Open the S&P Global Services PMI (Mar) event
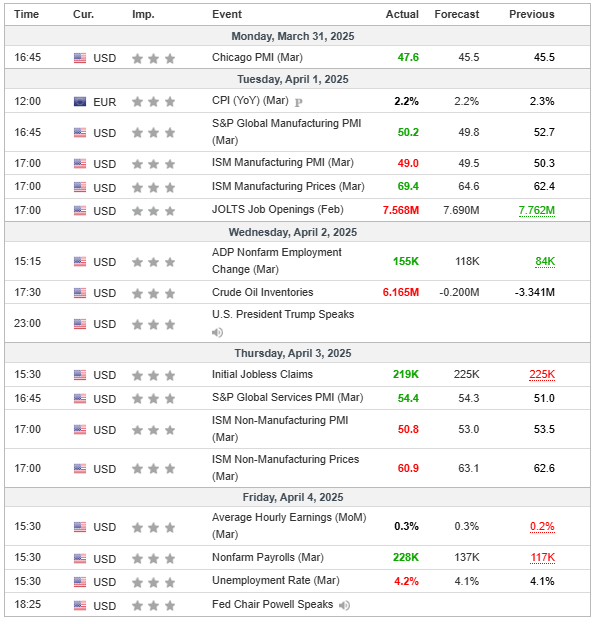Screen dimensions: 598x624 [x=288, y=398]
